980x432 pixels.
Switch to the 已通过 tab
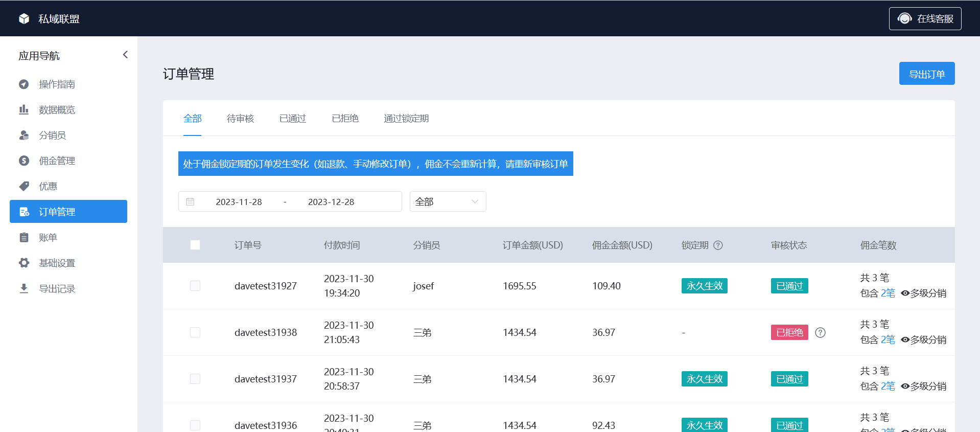pyautogui.click(x=293, y=119)
